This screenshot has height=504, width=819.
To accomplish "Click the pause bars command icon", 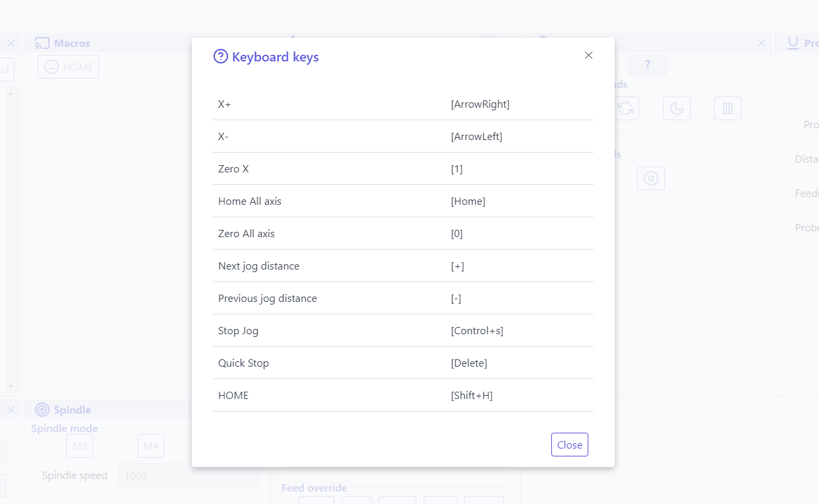I will tap(727, 108).
